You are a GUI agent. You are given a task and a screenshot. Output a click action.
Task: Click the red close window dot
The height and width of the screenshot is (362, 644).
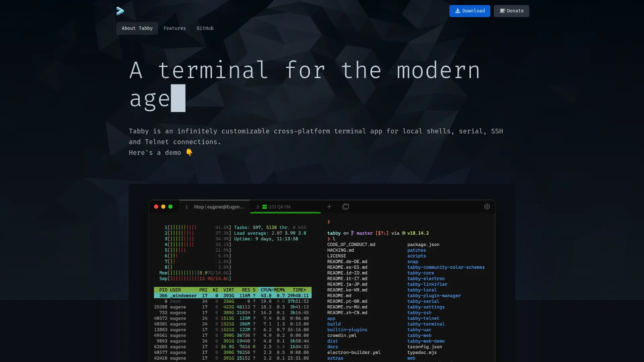click(156, 207)
